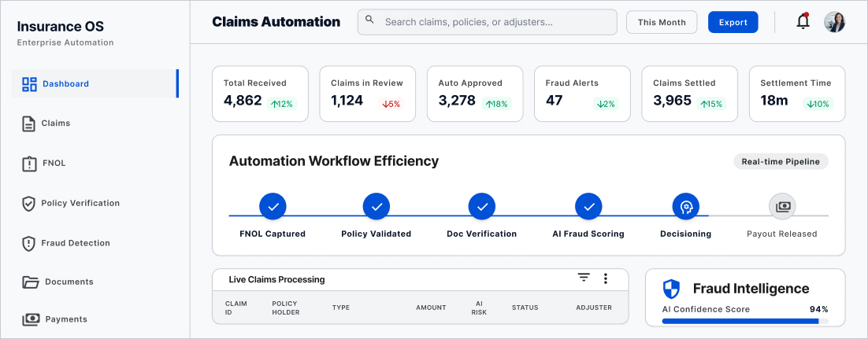This screenshot has height=339, width=868.
Task: Open the three-dot menu in Live Claims
Action: point(606,278)
